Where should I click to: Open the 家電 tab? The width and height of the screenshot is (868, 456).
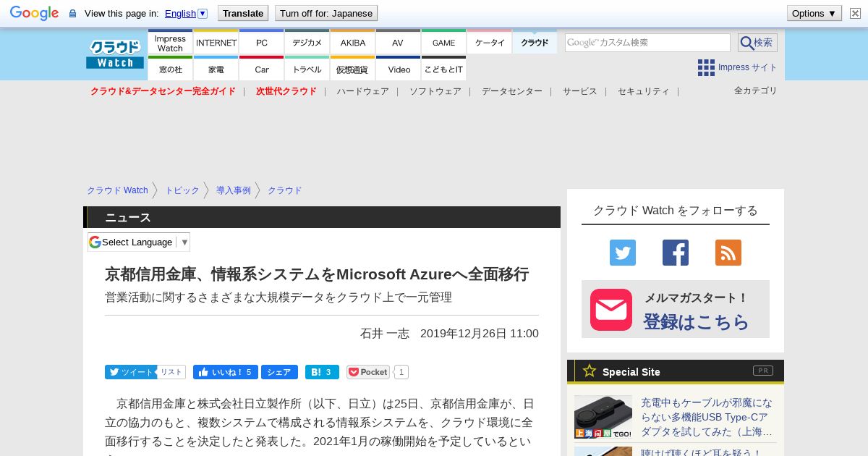point(216,69)
